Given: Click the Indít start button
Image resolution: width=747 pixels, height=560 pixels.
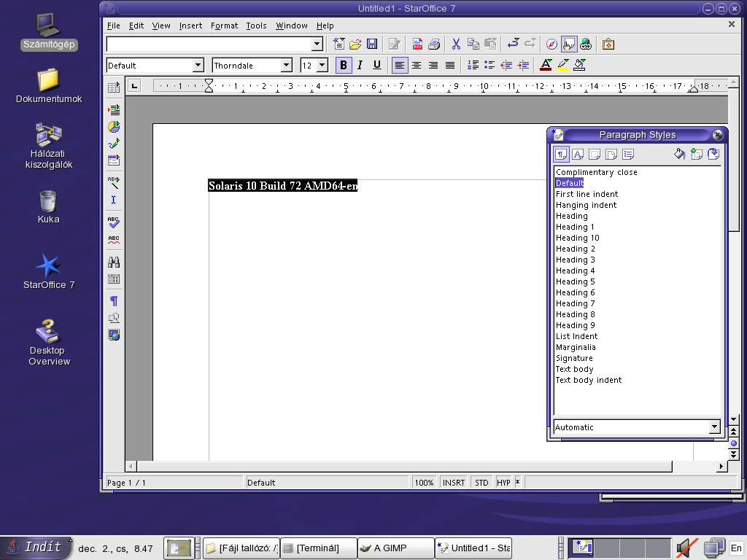Looking at the screenshot, I should (36, 547).
